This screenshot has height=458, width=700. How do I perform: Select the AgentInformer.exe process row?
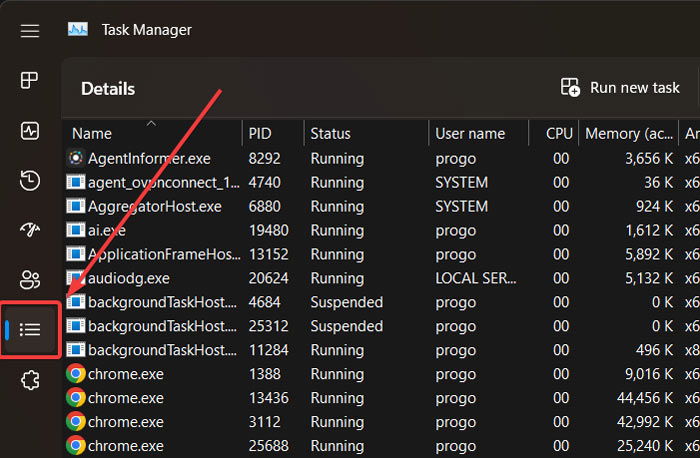149,158
